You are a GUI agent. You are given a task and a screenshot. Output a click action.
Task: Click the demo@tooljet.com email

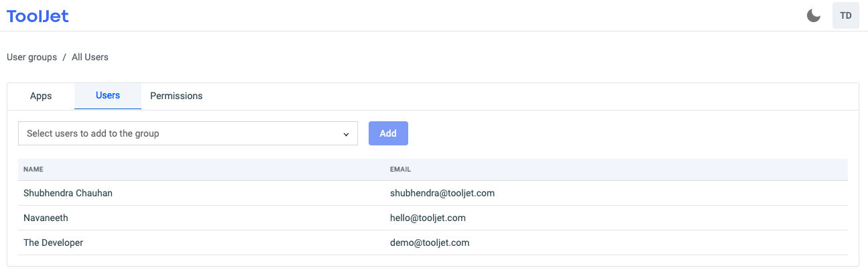point(429,243)
